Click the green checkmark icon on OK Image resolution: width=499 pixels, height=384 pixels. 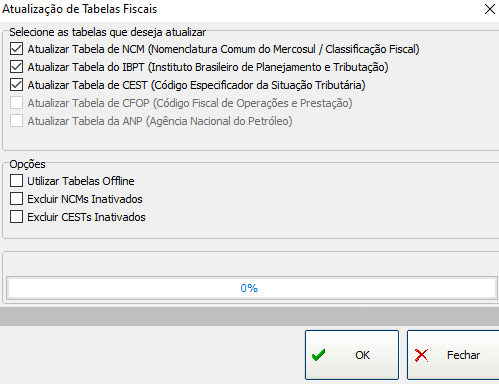click(318, 355)
